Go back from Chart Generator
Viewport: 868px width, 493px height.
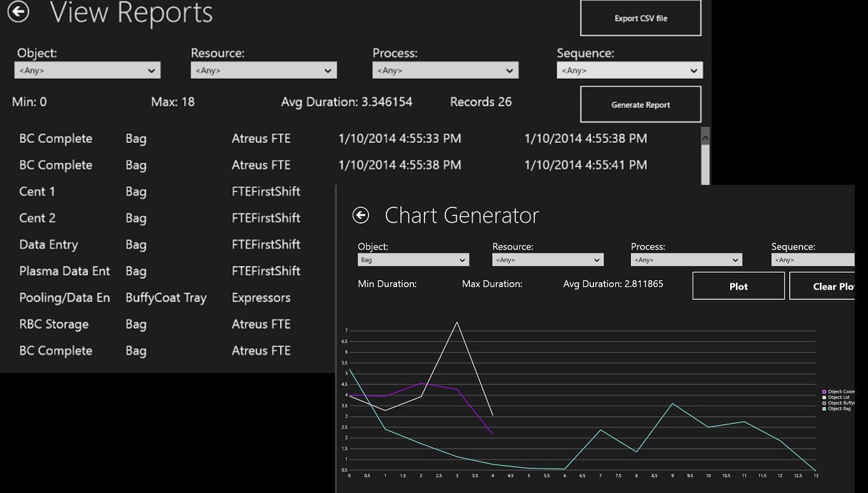click(x=361, y=215)
